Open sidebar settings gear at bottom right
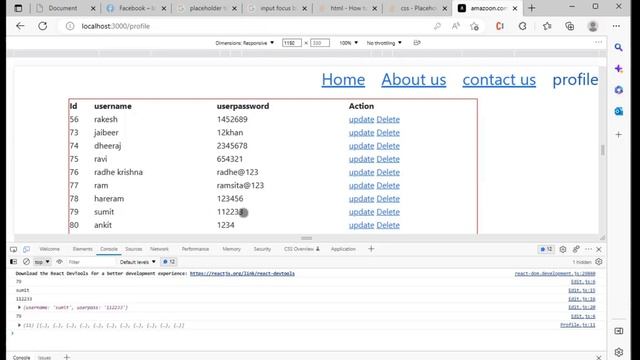Image resolution: width=640 pixels, height=360 pixels. 619,351
